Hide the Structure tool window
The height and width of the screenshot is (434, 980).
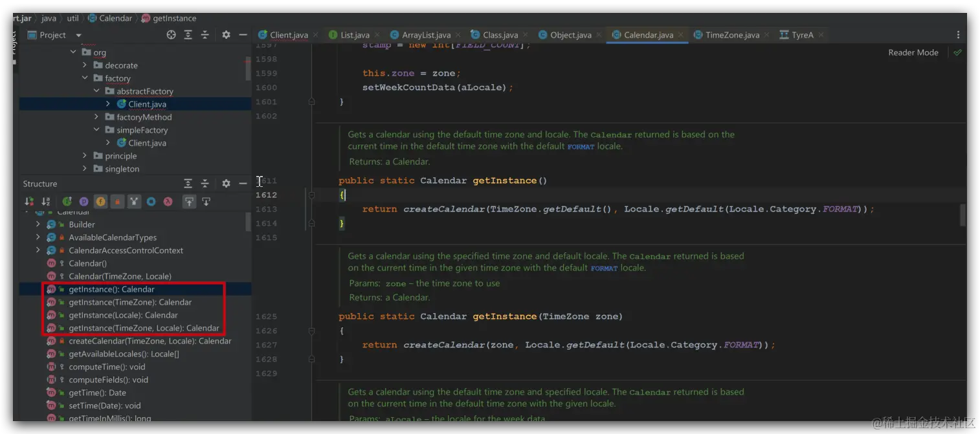click(x=243, y=184)
